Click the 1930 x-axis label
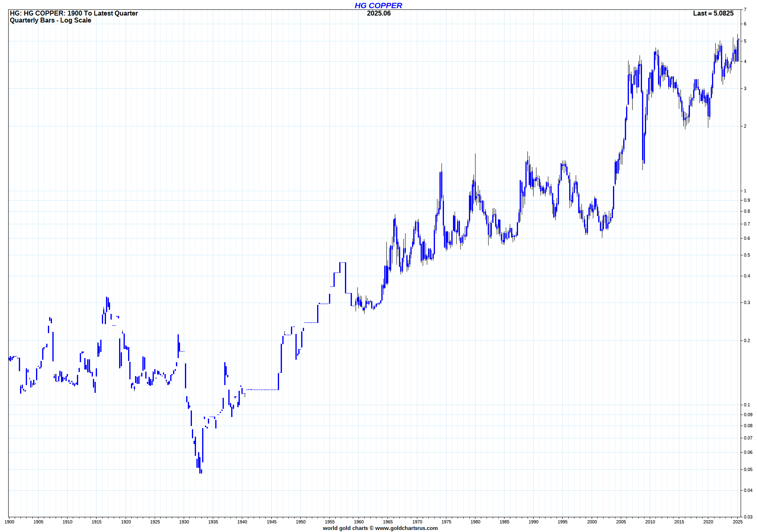This screenshot has width=757, height=532. click(184, 522)
